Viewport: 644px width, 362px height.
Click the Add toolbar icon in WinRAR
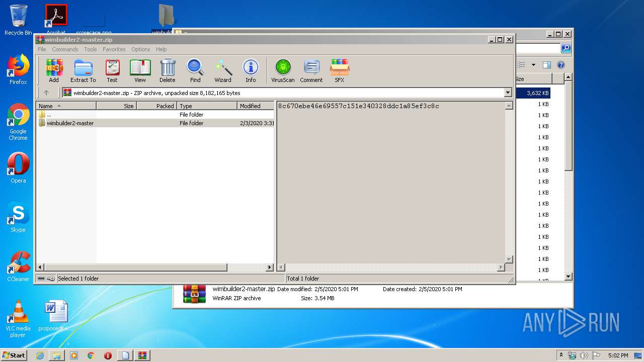tap(54, 70)
